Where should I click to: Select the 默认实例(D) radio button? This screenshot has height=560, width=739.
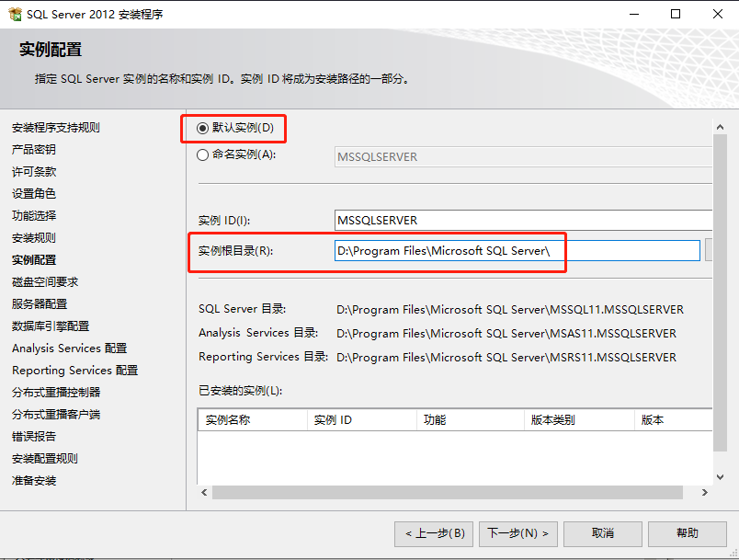tap(202, 128)
